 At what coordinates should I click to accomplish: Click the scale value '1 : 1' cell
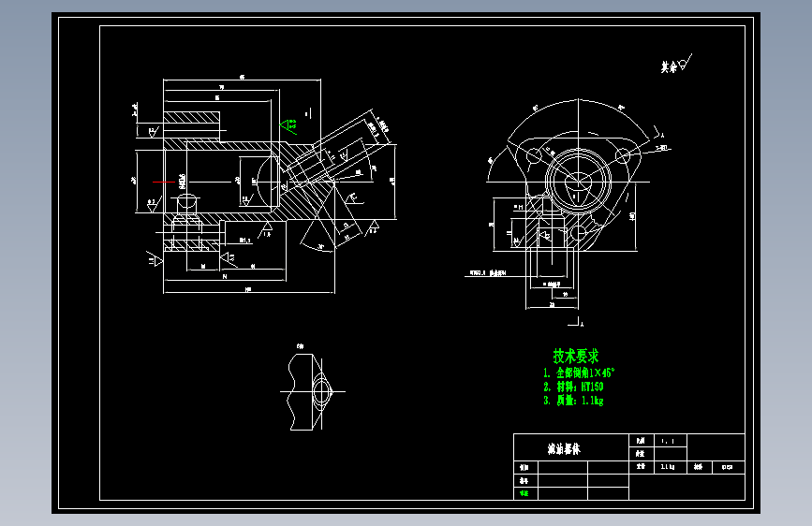click(671, 441)
